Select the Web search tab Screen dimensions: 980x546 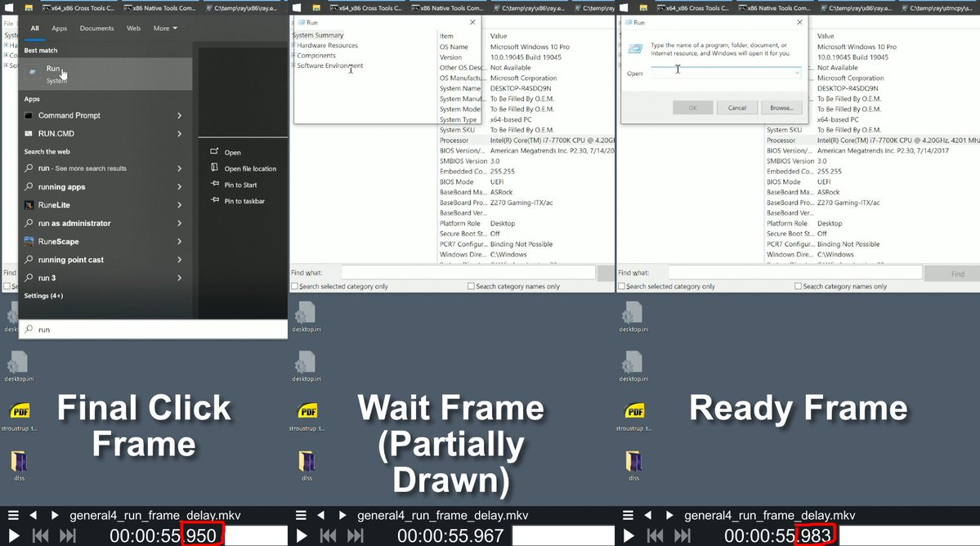point(134,28)
